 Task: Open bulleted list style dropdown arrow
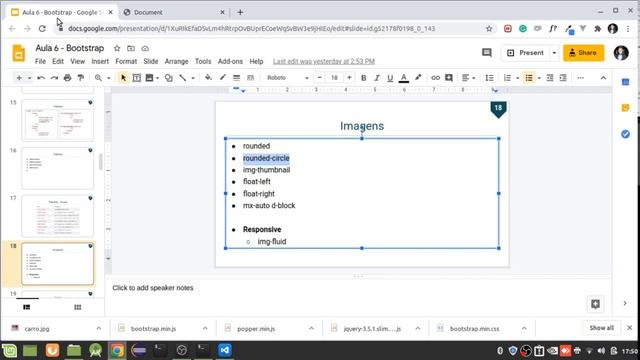(x=539, y=78)
